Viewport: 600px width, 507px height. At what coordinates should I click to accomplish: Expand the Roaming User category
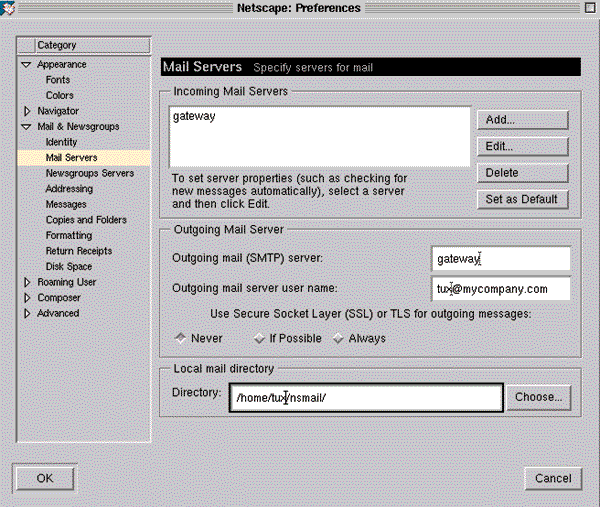[x=27, y=282]
